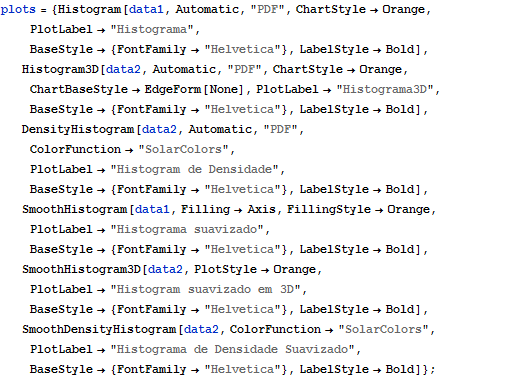Image resolution: width=508 pixels, height=379 pixels.
Task: Click the string "Histogram suavizado em 3D"
Action: click(206, 289)
